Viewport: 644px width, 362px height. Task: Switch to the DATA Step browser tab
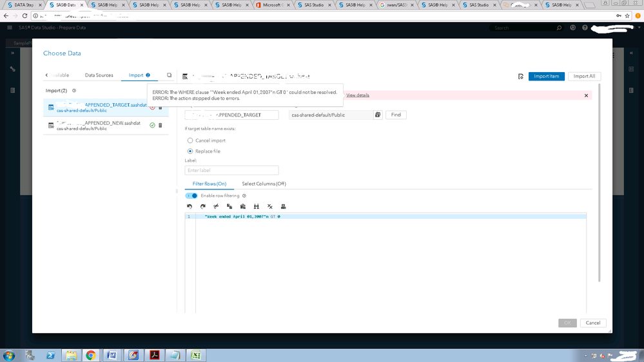(x=23, y=5)
